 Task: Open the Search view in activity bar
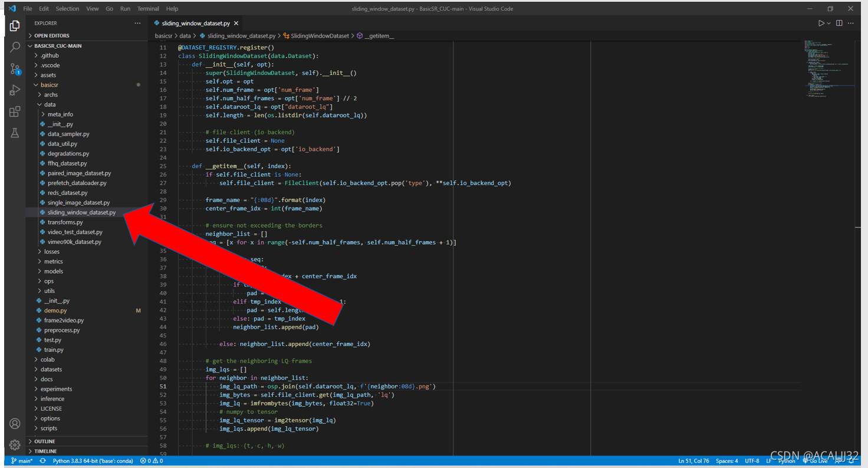tap(15, 47)
